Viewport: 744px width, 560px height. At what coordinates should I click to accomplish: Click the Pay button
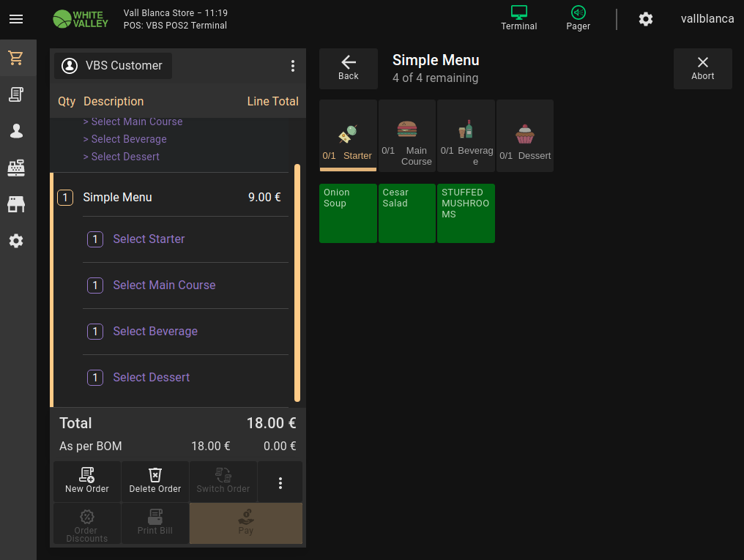tap(246, 523)
